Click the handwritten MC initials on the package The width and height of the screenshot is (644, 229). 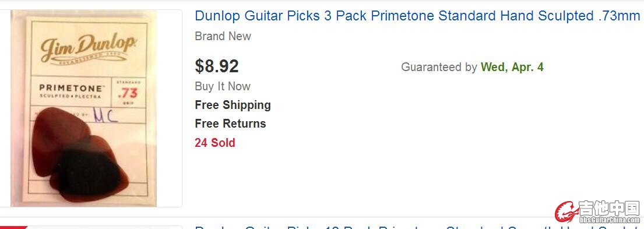(x=105, y=115)
